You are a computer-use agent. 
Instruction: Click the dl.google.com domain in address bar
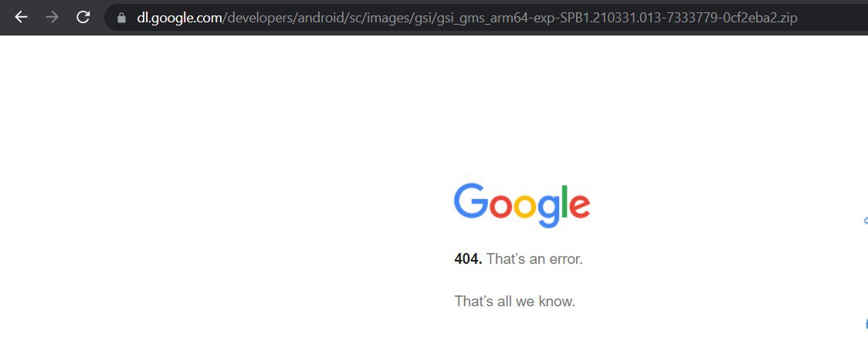(x=179, y=18)
